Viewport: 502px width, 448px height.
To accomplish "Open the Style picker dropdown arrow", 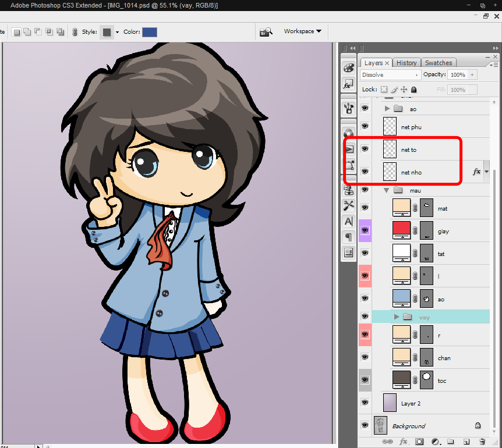I will pos(117,32).
